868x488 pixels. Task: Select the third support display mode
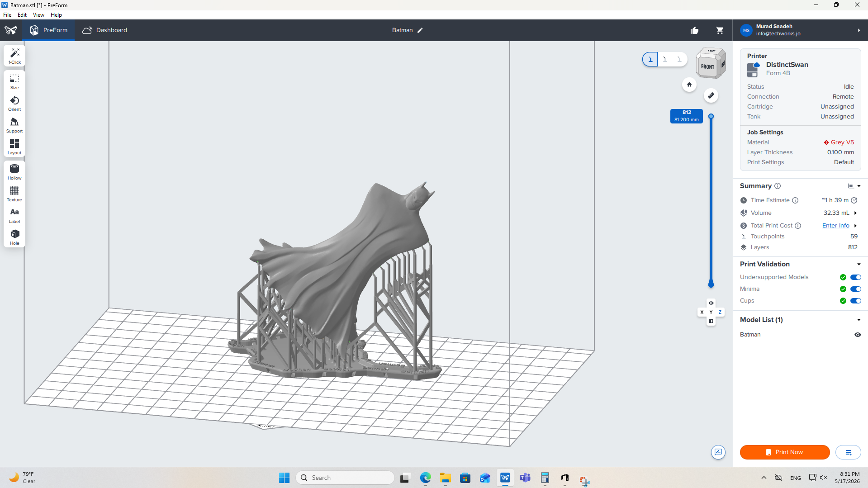(679, 59)
